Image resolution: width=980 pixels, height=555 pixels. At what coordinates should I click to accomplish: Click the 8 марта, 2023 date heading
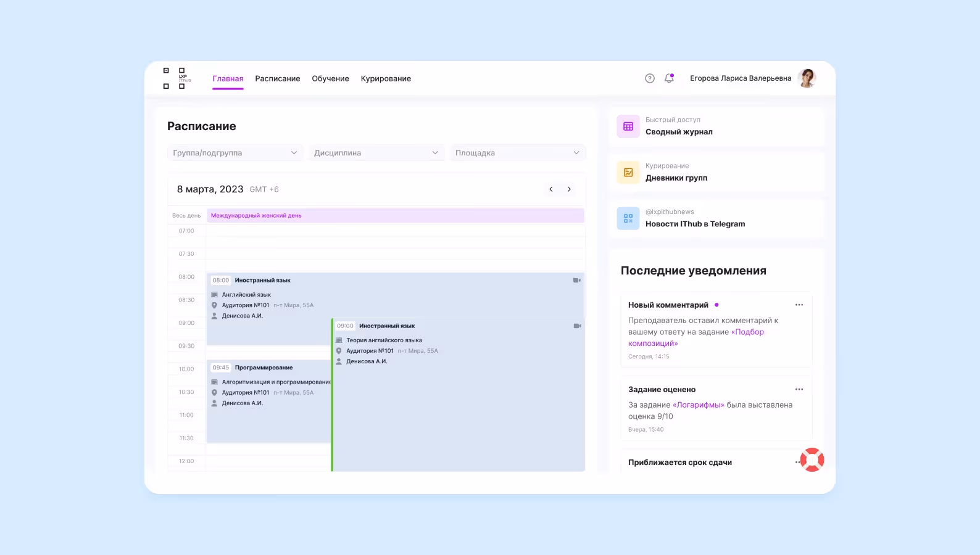point(210,189)
